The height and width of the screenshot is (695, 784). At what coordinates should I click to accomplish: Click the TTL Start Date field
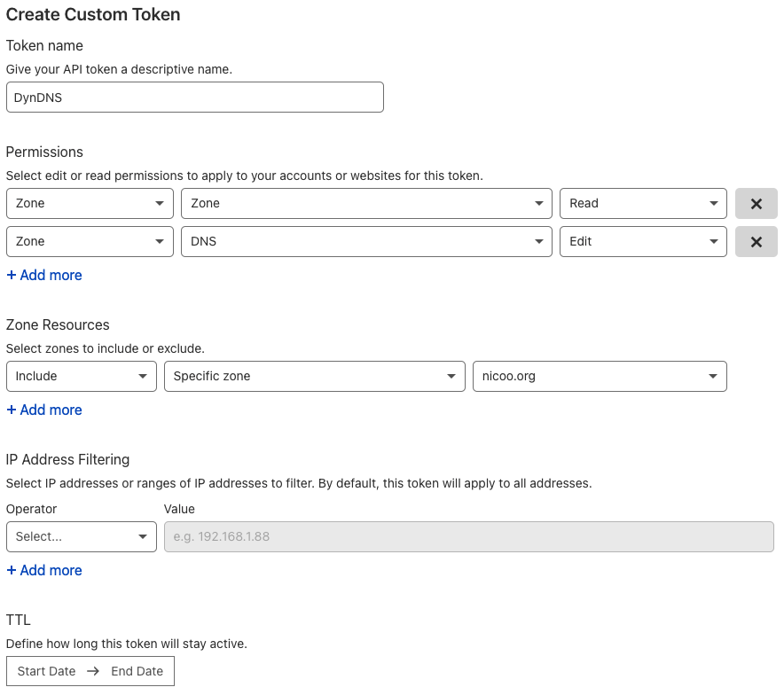point(46,672)
